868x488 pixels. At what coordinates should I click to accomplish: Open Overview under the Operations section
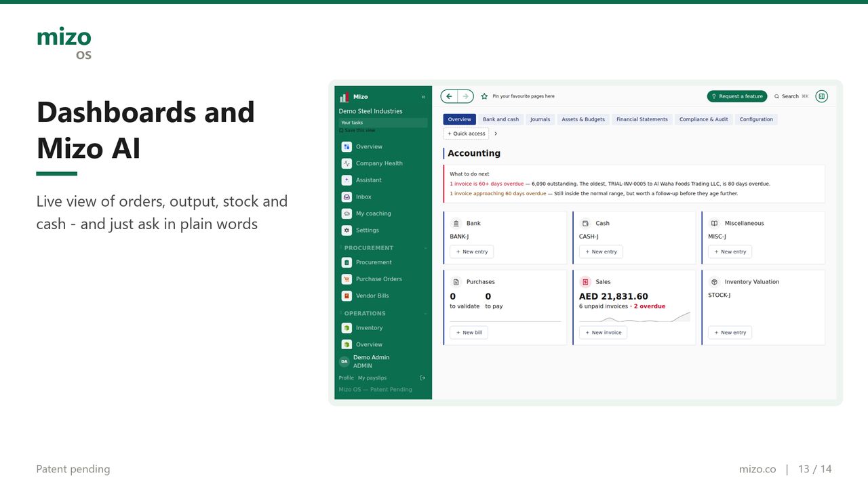[383, 344]
